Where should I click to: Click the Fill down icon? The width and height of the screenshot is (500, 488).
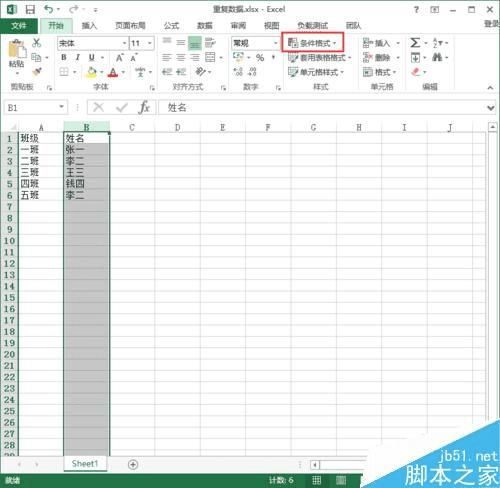click(x=415, y=58)
